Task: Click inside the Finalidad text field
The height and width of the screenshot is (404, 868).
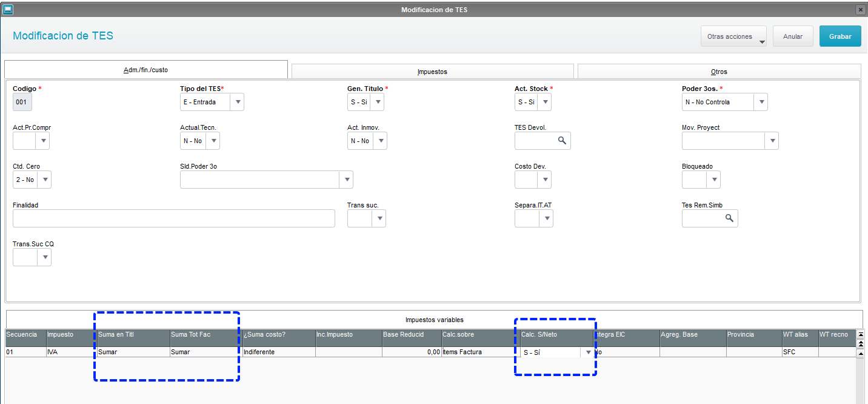Action: (173, 218)
